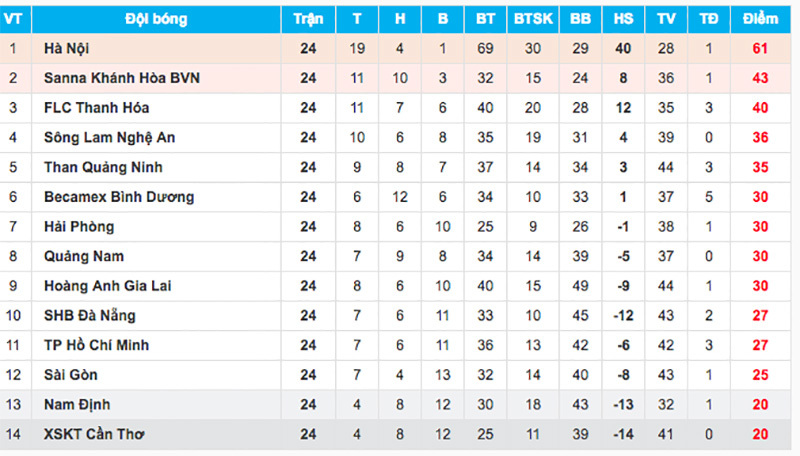Sort by the TV column header

(666, 19)
